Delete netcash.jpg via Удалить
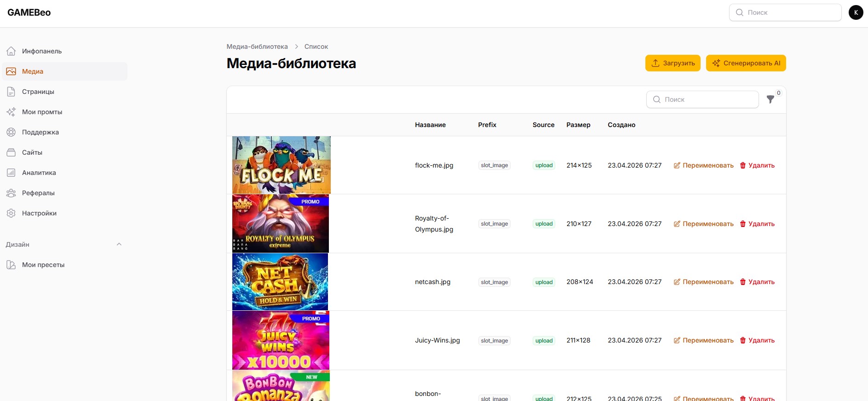 click(757, 282)
